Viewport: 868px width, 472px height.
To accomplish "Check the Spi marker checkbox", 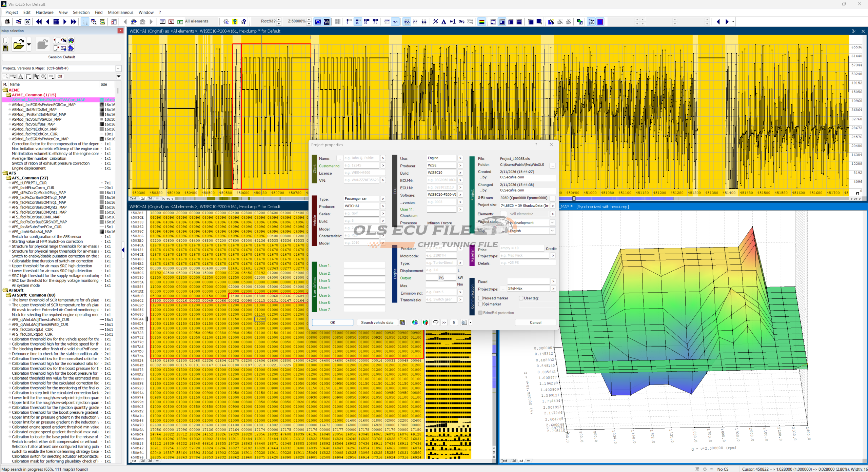I will (x=480, y=304).
